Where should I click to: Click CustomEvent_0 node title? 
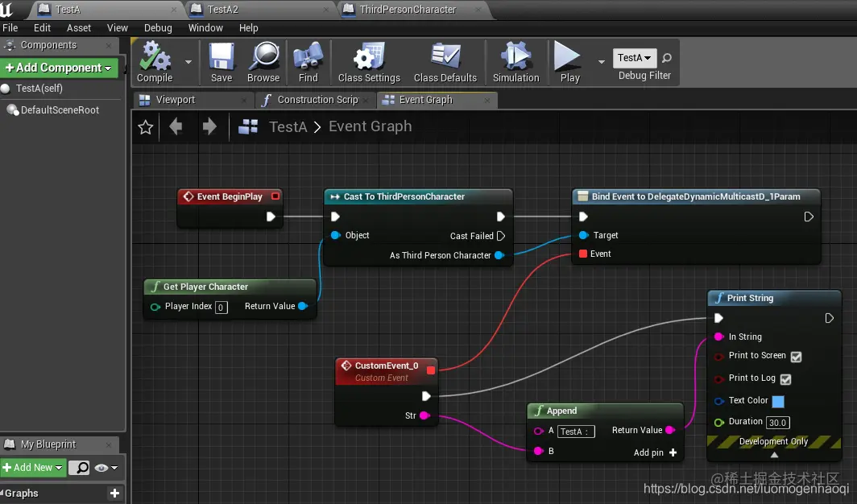pyautogui.click(x=387, y=366)
